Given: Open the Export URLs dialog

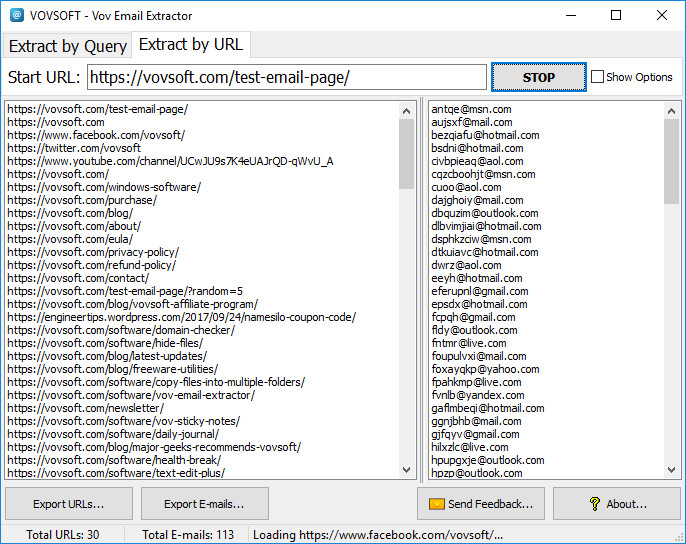Looking at the screenshot, I should 69,504.
